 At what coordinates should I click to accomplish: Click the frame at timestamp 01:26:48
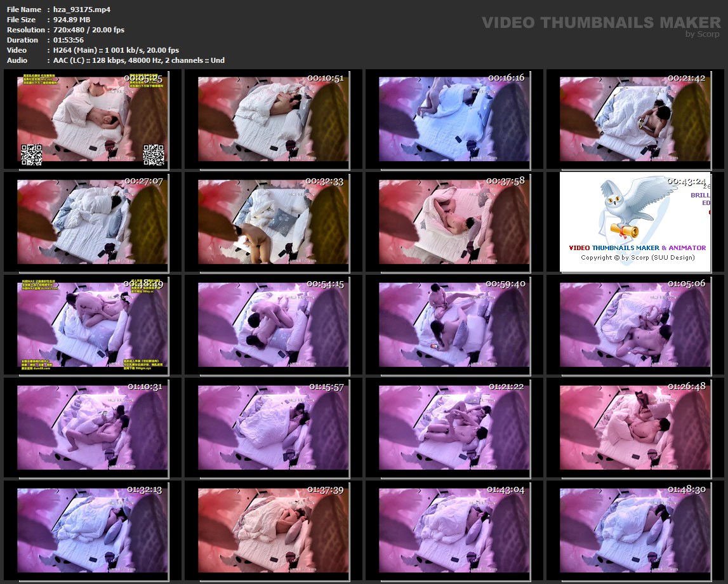point(635,428)
